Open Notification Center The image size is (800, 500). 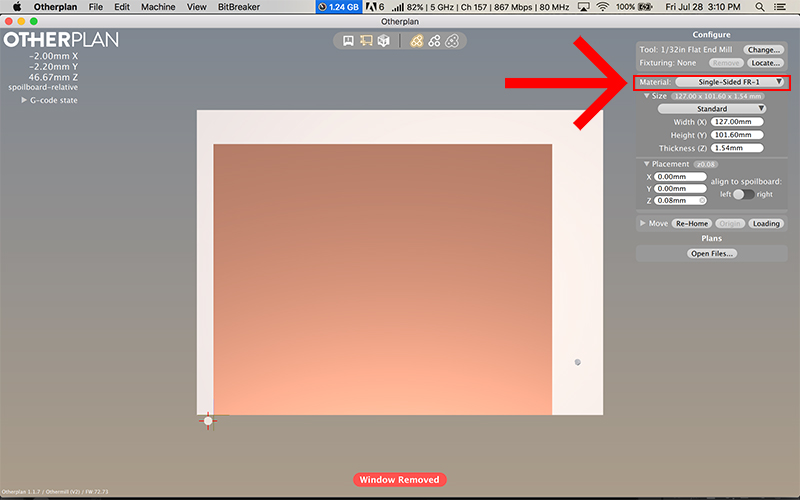click(x=780, y=7)
